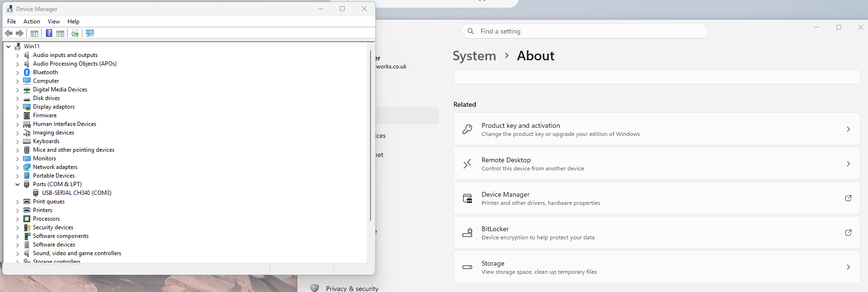This screenshot has height=292, width=868.
Task: Expand Audio inputs and outputs
Action: [x=18, y=56]
